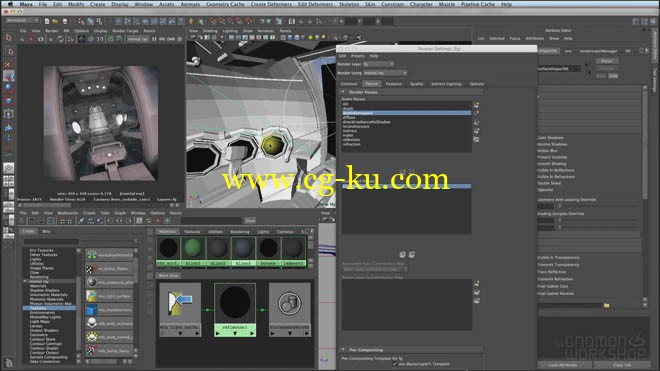Create mib_bump_basis node from list
The height and width of the screenshot is (371, 660).
pos(109,350)
